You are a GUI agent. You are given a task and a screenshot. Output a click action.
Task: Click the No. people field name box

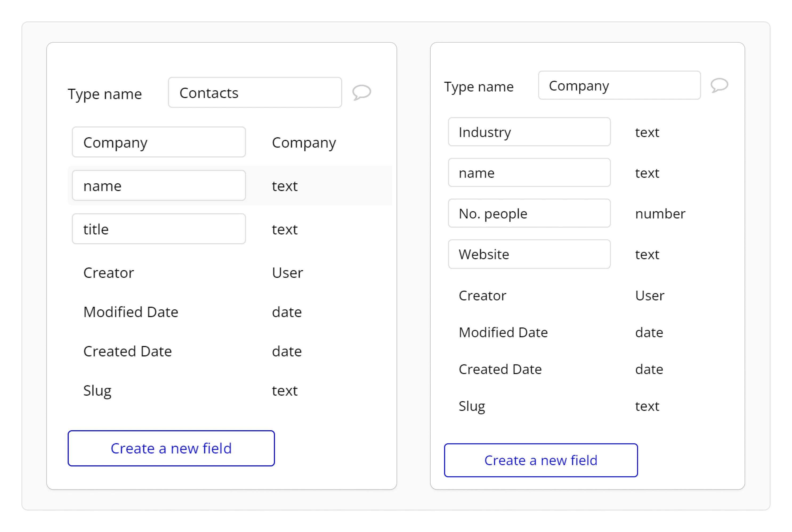[529, 213]
